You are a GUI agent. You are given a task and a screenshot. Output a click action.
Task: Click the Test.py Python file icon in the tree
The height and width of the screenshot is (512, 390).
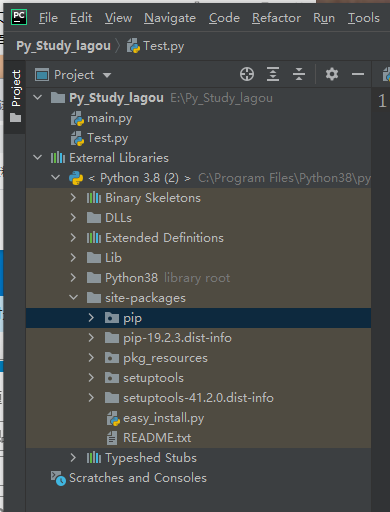tap(77, 138)
